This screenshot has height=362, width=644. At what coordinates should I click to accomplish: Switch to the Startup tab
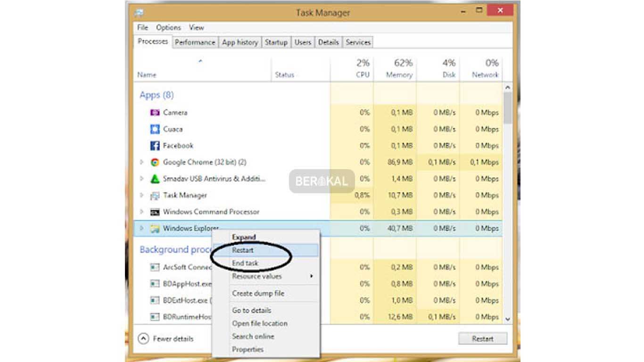click(x=276, y=42)
